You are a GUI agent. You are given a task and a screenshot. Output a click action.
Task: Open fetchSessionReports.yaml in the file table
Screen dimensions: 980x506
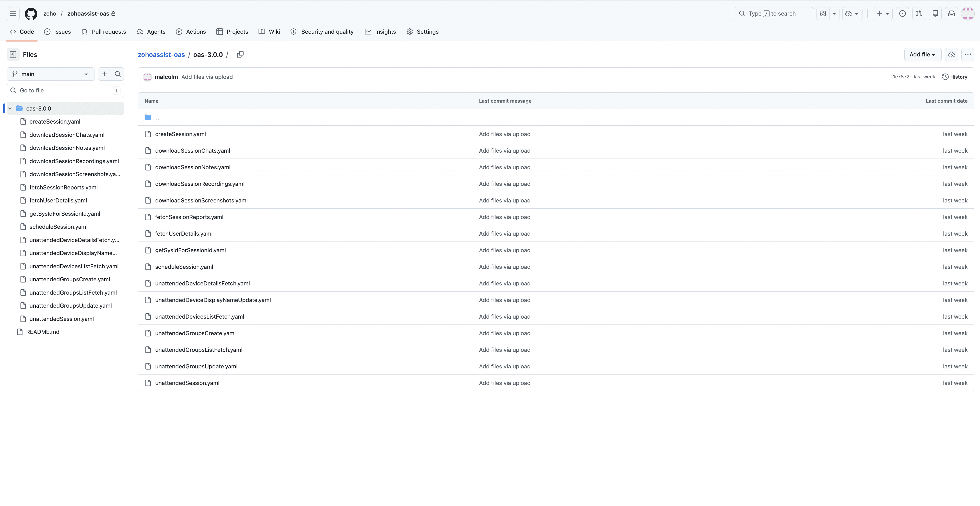[x=189, y=217]
